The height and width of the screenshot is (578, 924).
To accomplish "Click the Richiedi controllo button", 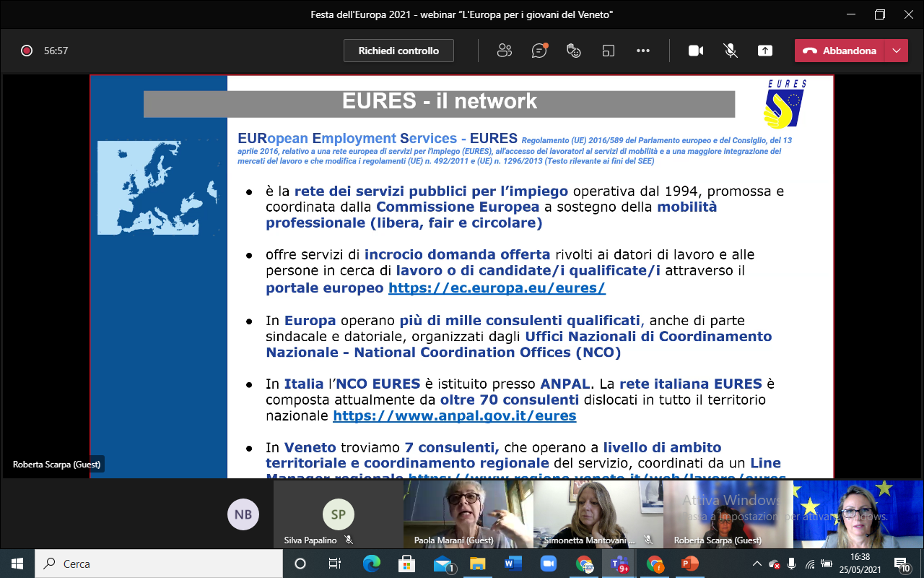I will click(398, 51).
